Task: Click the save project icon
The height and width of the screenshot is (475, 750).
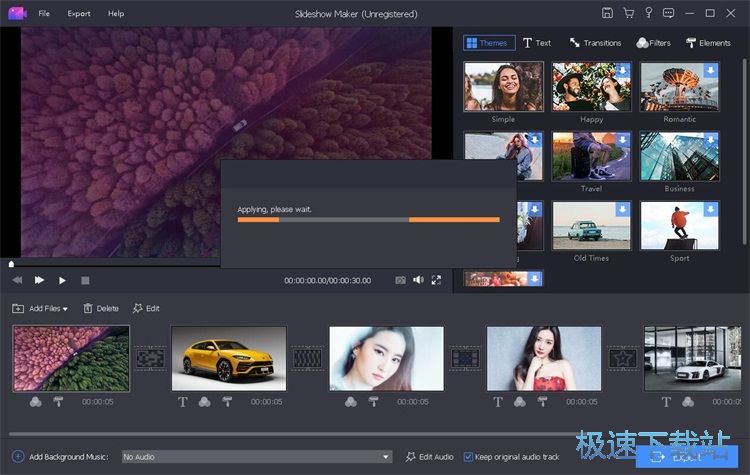Action: [607, 13]
